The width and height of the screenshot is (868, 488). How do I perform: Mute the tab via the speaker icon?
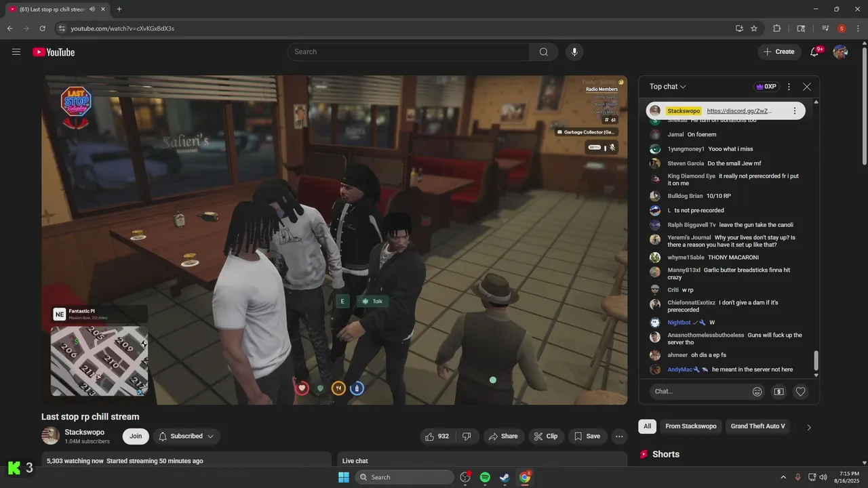(x=92, y=9)
